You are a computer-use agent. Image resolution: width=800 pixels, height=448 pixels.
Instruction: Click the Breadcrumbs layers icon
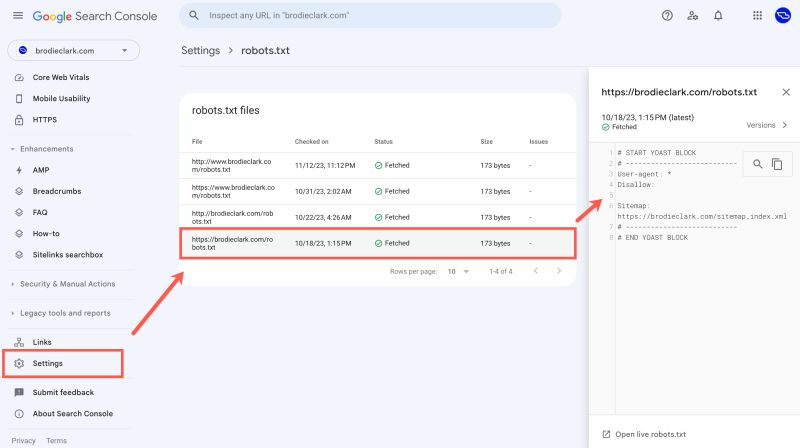(x=19, y=191)
